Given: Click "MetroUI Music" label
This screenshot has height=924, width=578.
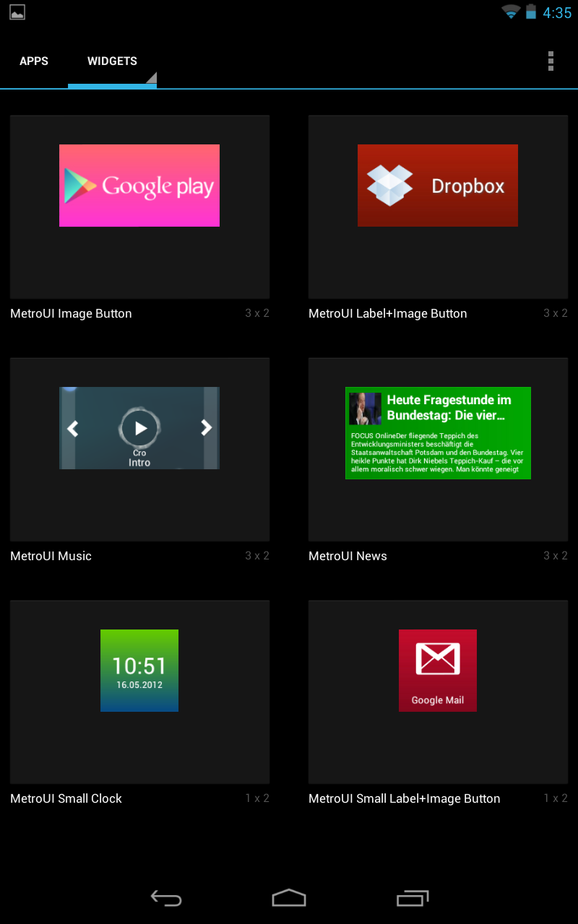Looking at the screenshot, I should tap(51, 556).
